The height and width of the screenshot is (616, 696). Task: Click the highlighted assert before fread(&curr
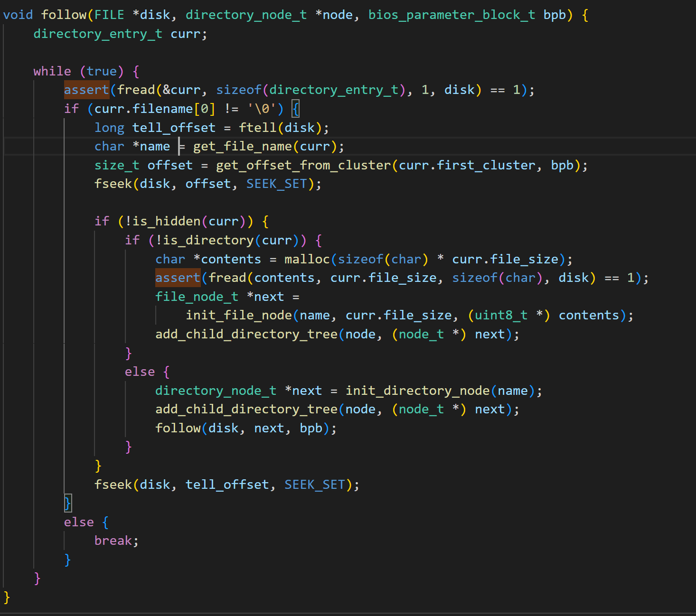point(86,90)
